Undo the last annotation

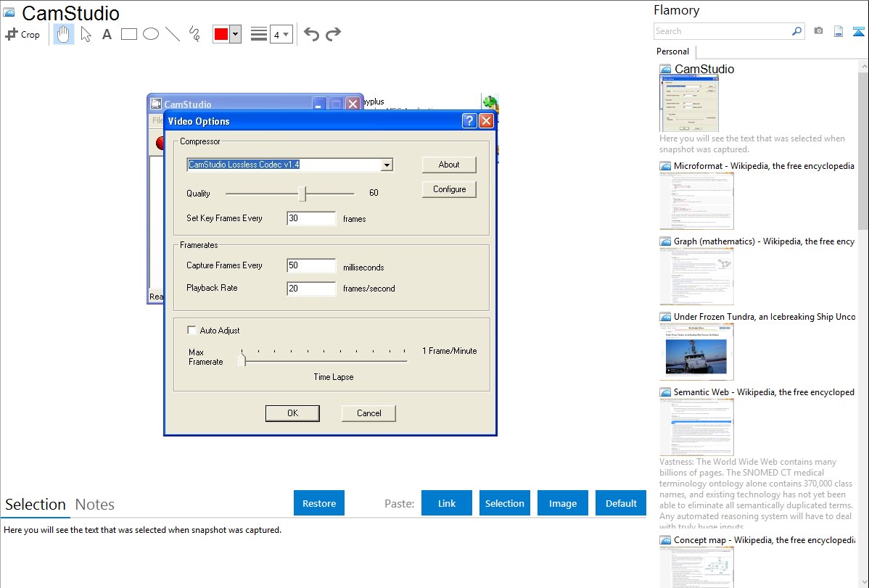pyautogui.click(x=311, y=34)
